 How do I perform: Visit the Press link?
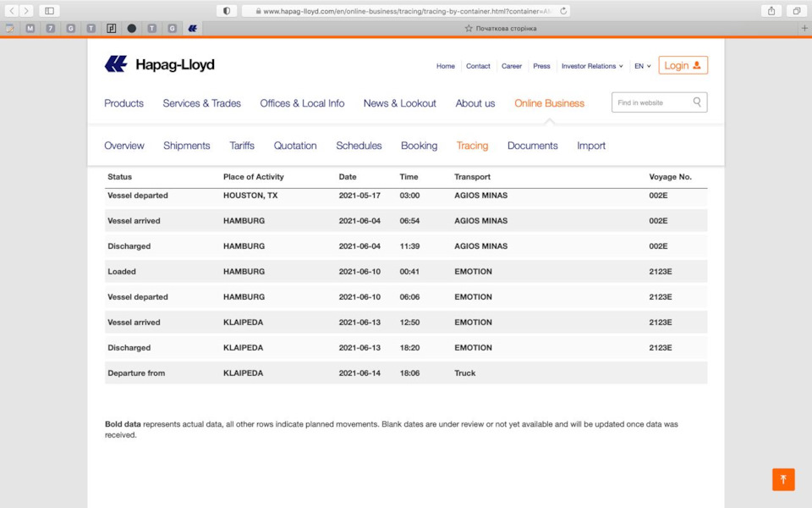(541, 66)
